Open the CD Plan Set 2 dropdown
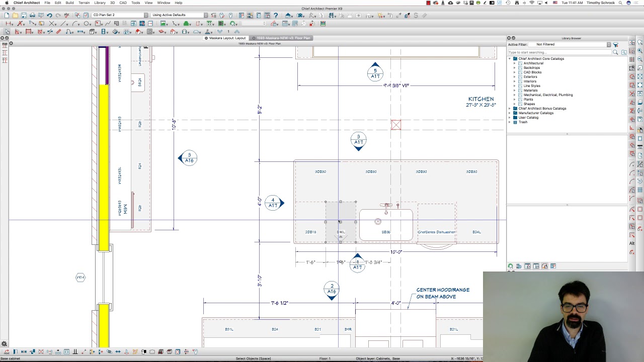 pyautogui.click(x=120, y=15)
